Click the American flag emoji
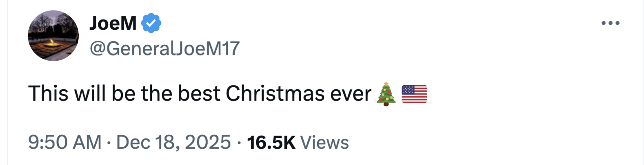 point(414,94)
